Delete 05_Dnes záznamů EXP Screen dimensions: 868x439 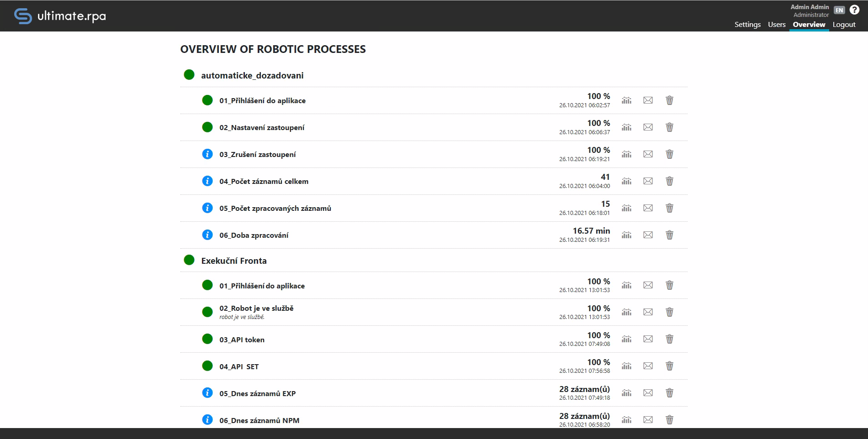click(669, 393)
